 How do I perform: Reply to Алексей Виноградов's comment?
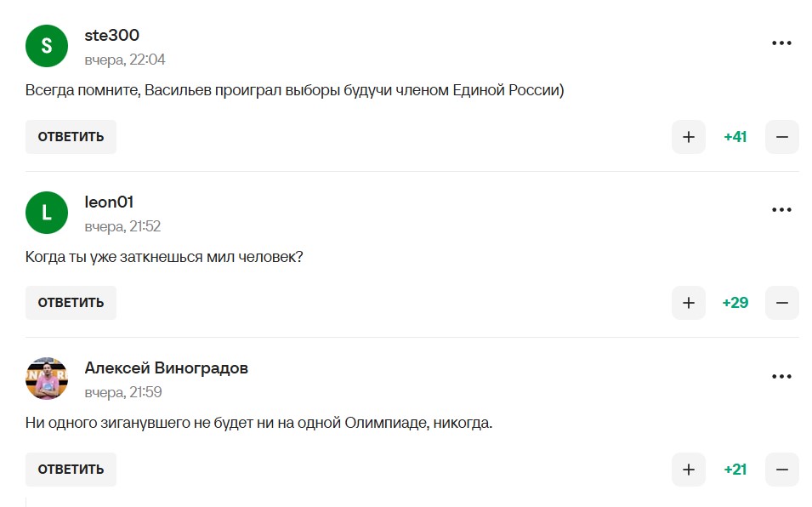coord(71,470)
